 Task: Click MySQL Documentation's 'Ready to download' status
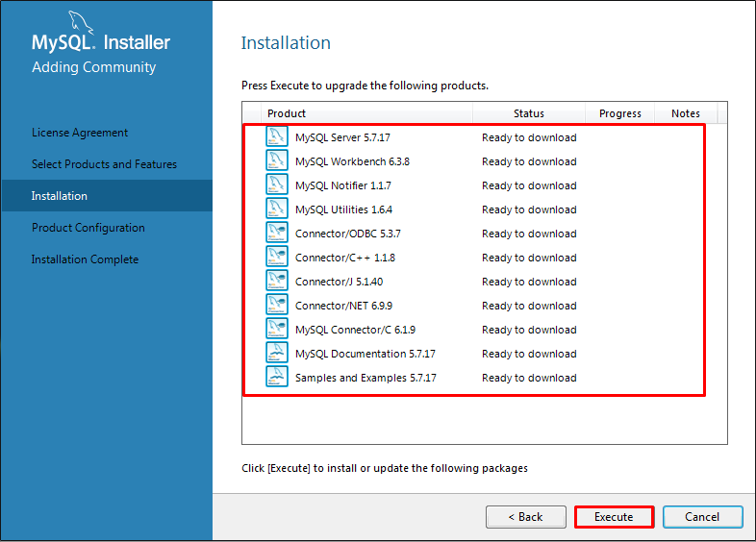click(x=529, y=354)
